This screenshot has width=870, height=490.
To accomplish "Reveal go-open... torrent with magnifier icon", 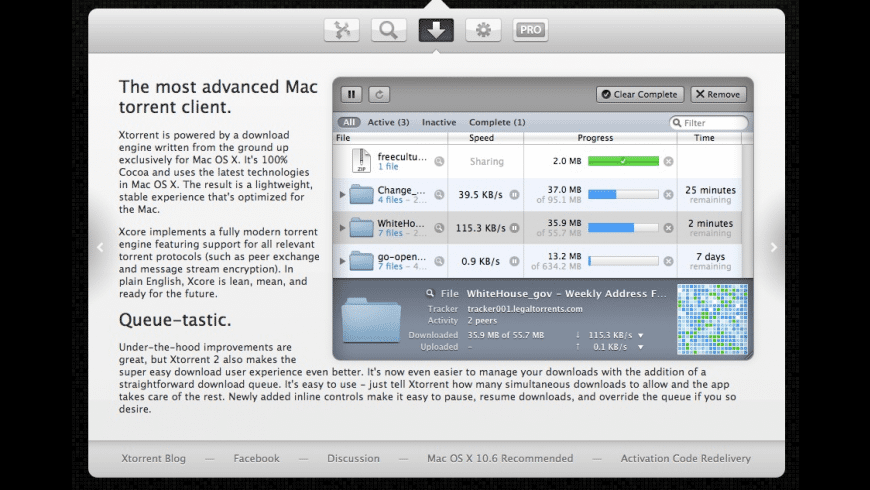I will pyautogui.click(x=439, y=261).
